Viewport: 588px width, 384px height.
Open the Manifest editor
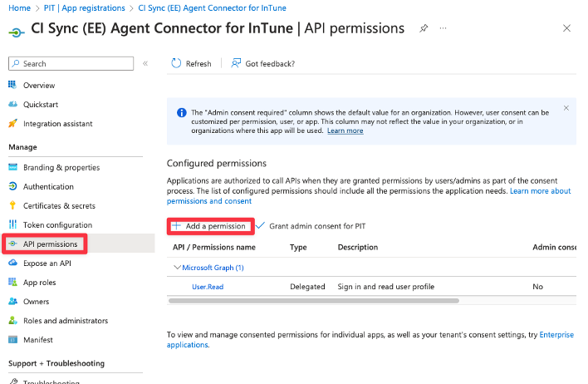click(x=38, y=340)
